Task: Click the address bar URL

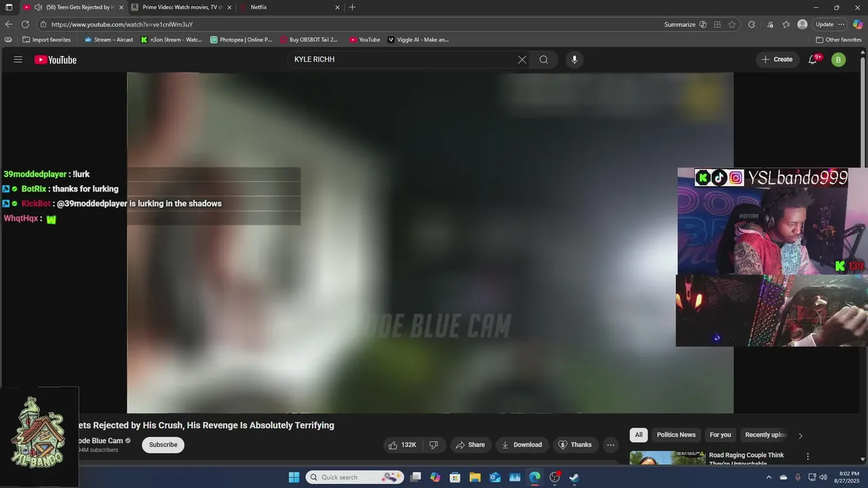Action: pos(122,24)
